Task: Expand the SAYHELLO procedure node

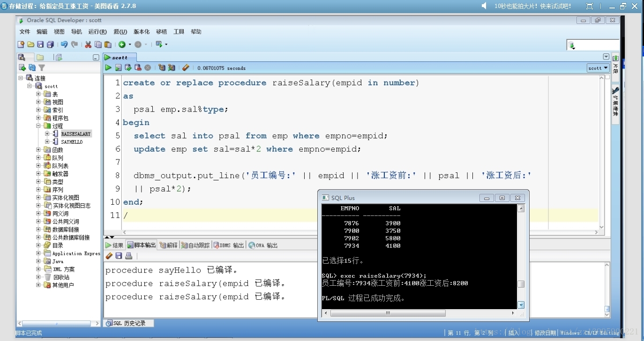Action: click(47, 141)
